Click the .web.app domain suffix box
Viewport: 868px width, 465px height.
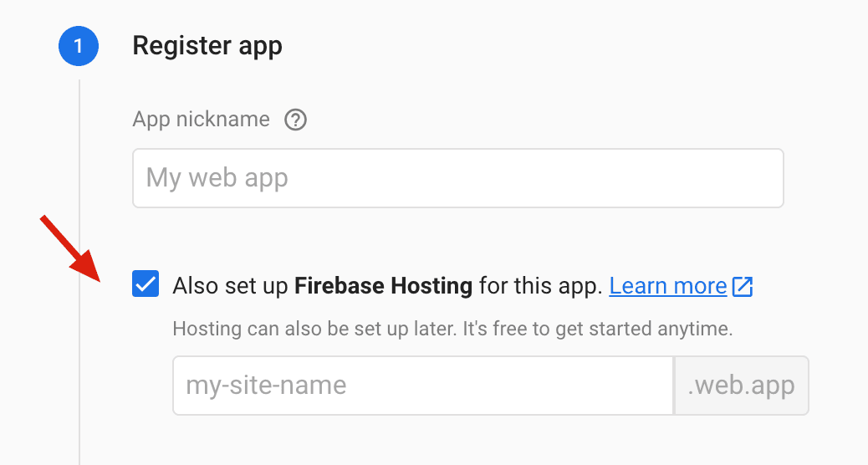pos(741,386)
